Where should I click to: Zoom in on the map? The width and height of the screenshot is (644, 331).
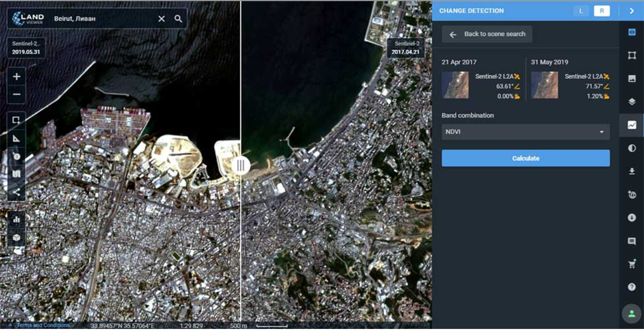point(17,77)
